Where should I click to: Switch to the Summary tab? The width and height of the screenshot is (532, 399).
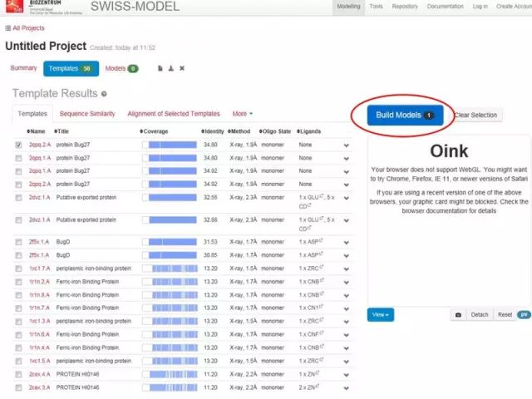click(x=23, y=68)
